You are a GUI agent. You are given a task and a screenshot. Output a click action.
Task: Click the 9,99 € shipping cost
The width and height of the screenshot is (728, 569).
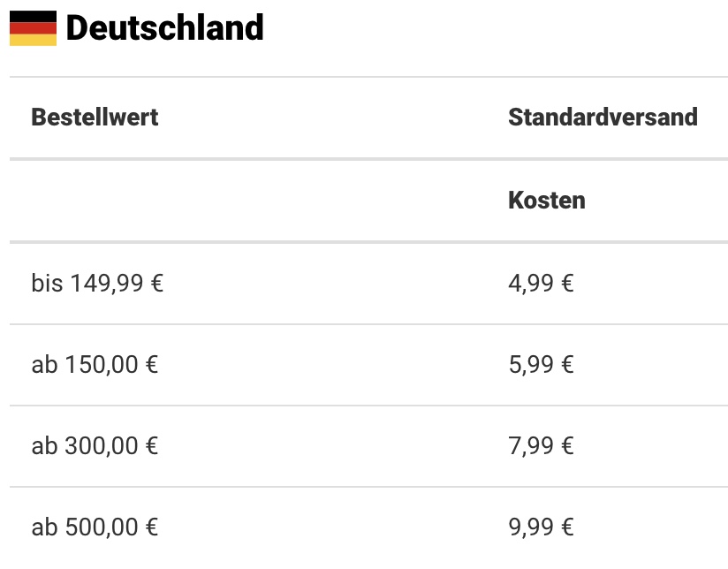541,527
